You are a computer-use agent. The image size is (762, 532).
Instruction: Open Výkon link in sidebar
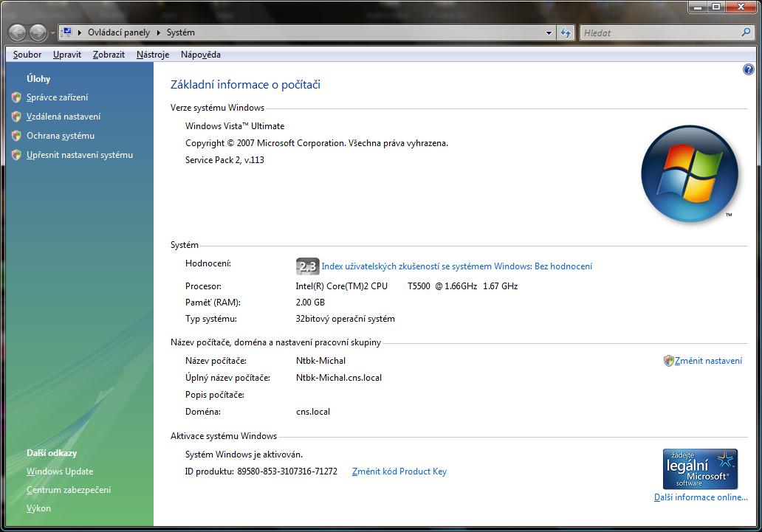tap(38, 508)
